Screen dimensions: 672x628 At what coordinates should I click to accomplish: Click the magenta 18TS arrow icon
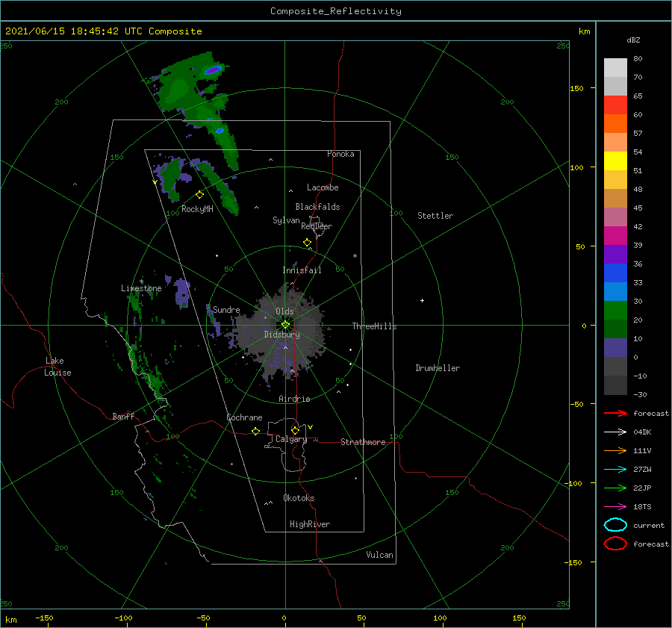615,507
